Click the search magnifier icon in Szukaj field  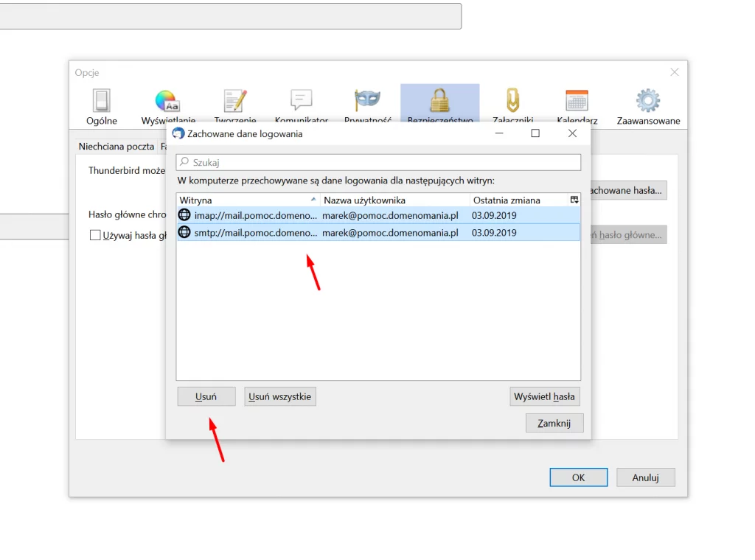(x=184, y=162)
